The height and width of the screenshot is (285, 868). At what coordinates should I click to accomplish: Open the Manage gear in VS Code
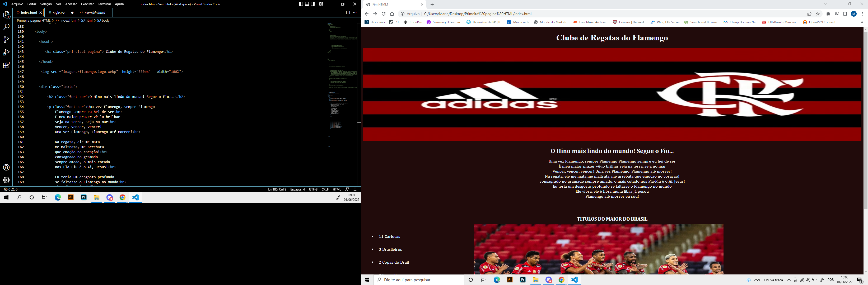pyautogui.click(x=6, y=180)
